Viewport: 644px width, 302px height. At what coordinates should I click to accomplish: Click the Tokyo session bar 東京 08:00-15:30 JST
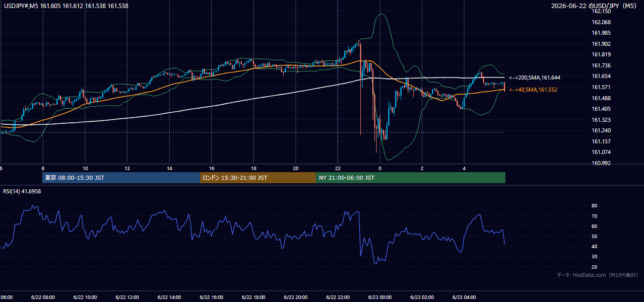click(x=121, y=178)
